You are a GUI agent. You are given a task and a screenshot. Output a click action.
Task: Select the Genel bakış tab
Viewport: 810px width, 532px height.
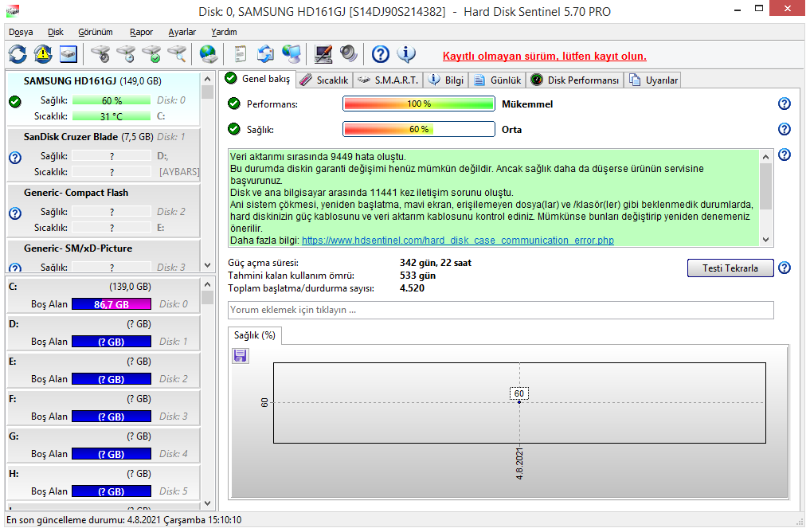[x=258, y=79]
